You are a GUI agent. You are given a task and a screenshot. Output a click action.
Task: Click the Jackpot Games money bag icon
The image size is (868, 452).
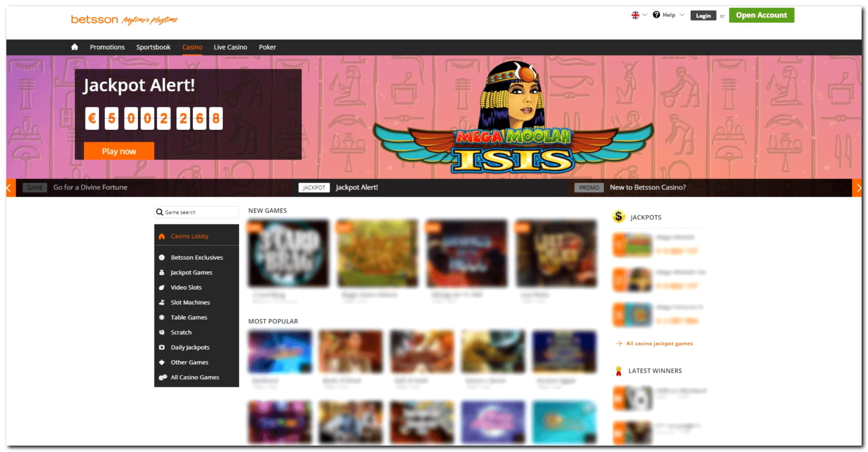point(162,272)
